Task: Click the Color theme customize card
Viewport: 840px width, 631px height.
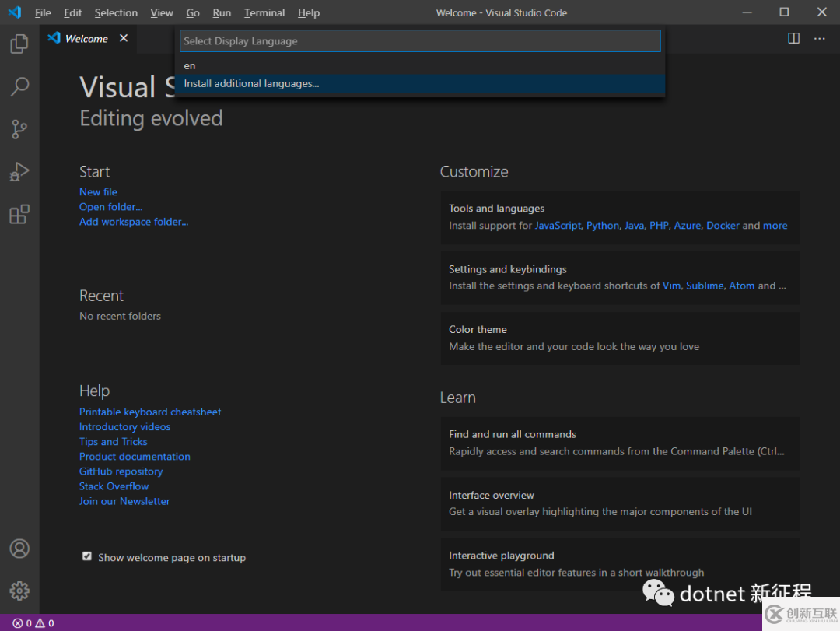Action: pyautogui.click(x=619, y=338)
